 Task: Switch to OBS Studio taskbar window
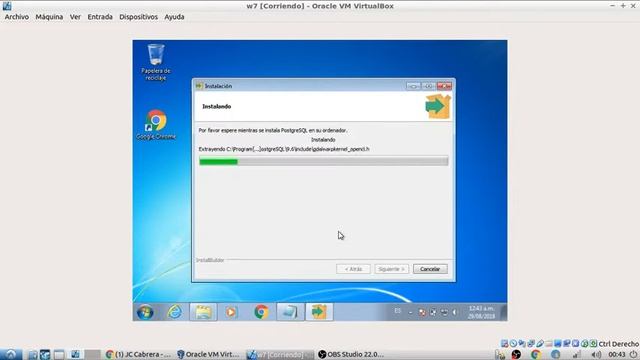tap(351, 354)
